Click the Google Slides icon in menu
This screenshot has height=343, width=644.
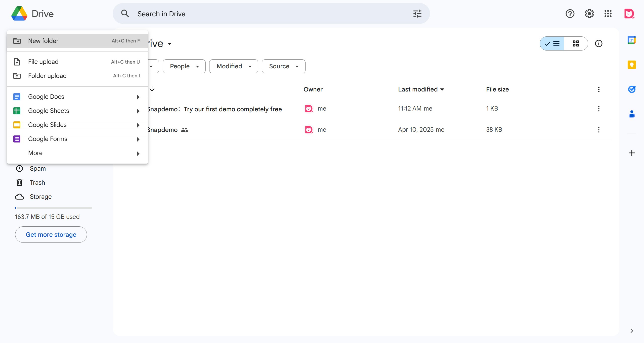17,125
